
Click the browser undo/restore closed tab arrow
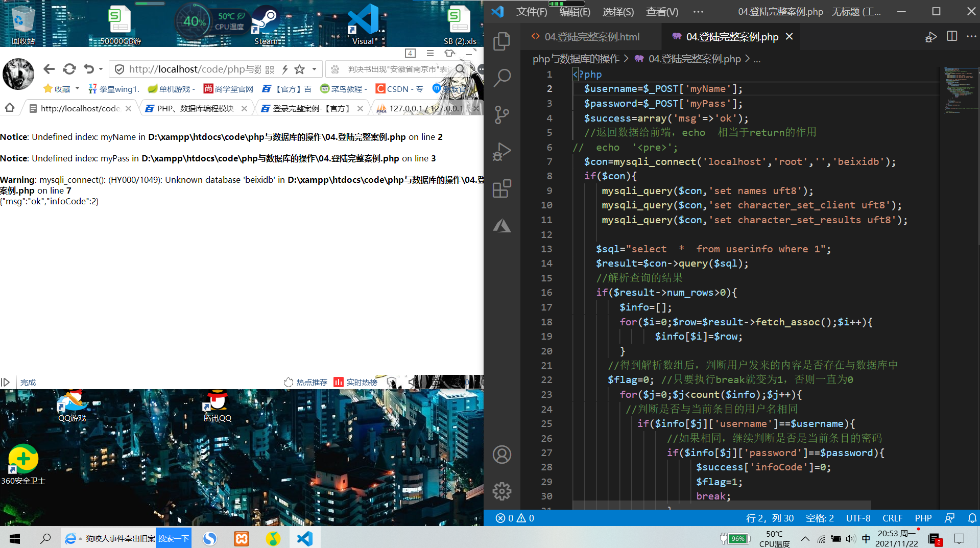point(89,69)
